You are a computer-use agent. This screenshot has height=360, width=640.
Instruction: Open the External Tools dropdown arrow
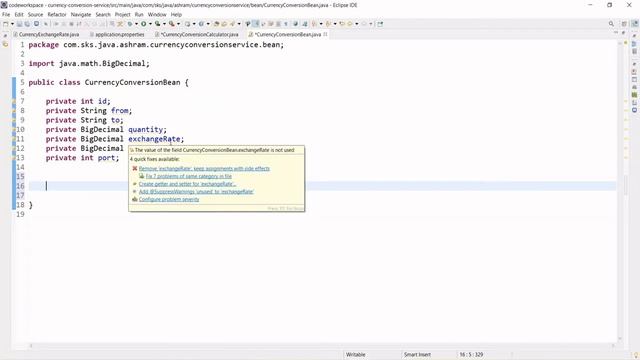click(178, 24)
